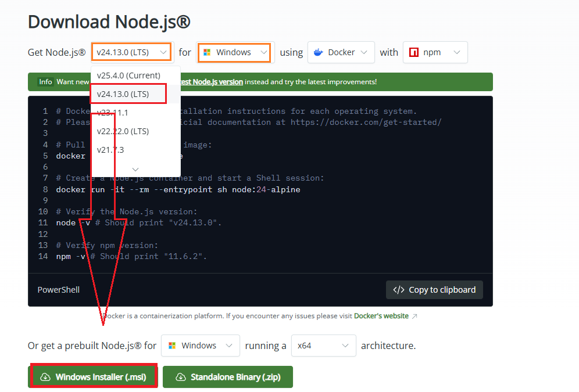
Task: Click the download icon on Standalone Binary button
Action: click(181, 377)
